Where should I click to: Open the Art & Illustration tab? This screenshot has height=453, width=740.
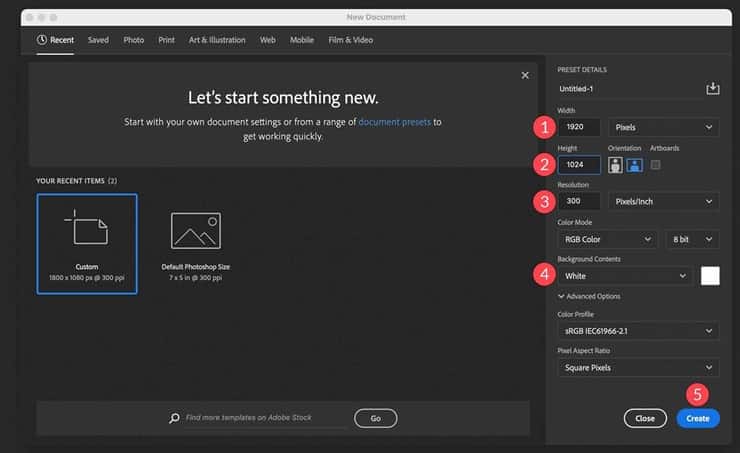tap(217, 40)
